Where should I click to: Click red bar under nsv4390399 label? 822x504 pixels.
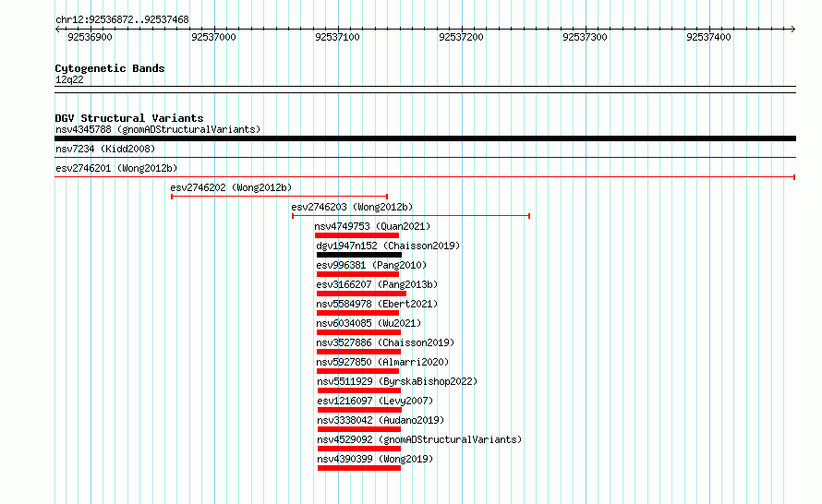coord(359,468)
